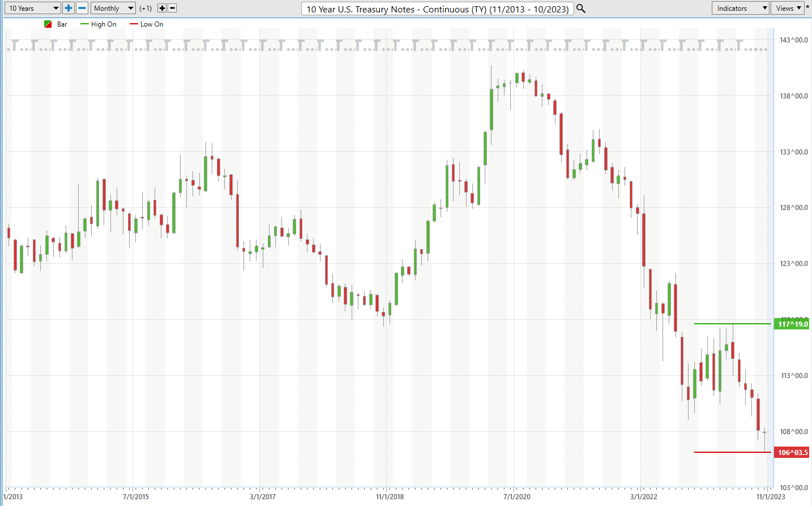Click the 3/1/2022 date axis label

(x=644, y=496)
